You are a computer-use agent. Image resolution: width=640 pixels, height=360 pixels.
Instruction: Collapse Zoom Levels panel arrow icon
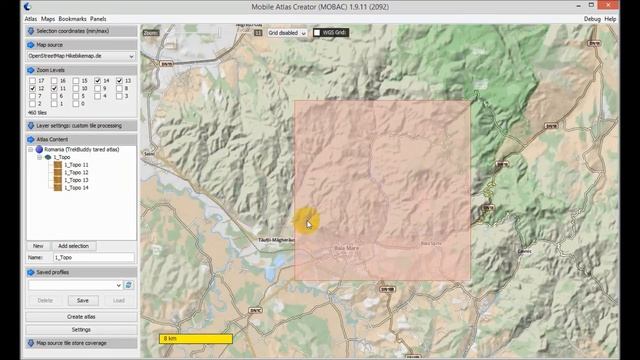click(x=31, y=70)
